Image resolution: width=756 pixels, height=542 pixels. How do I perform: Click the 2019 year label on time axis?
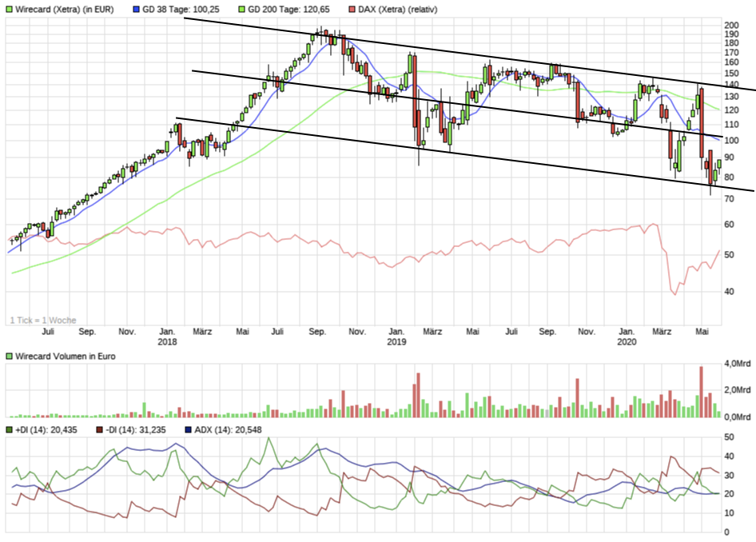pyautogui.click(x=396, y=342)
